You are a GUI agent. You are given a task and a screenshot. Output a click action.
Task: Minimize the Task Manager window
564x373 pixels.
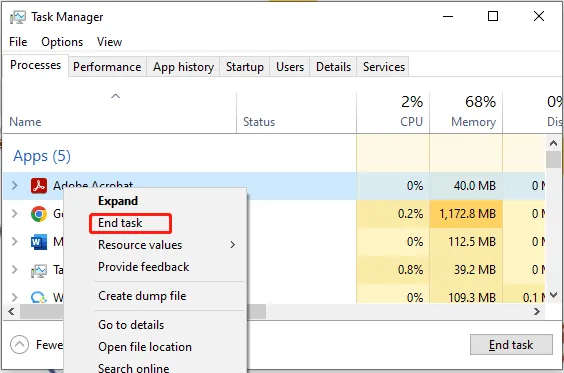448,17
